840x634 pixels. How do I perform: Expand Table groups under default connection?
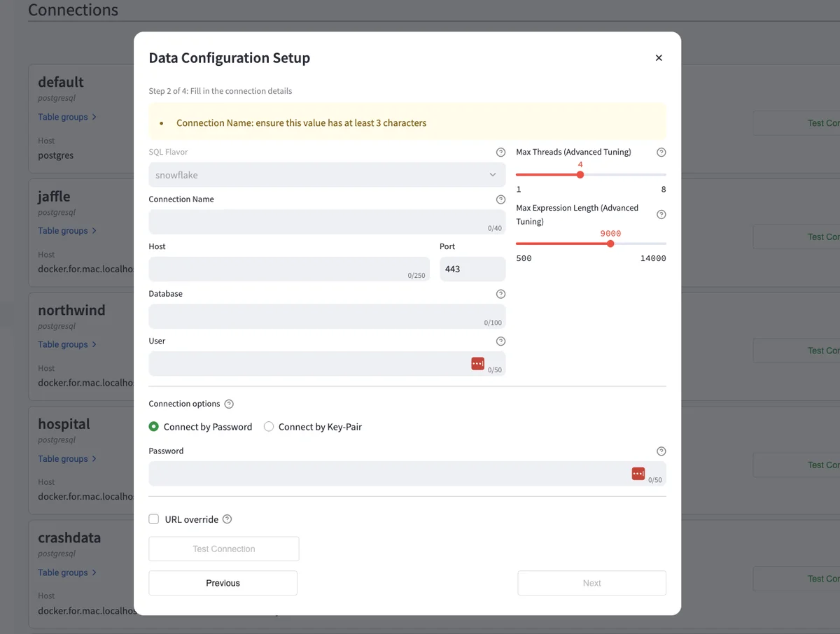pyautogui.click(x=67, y=117)
